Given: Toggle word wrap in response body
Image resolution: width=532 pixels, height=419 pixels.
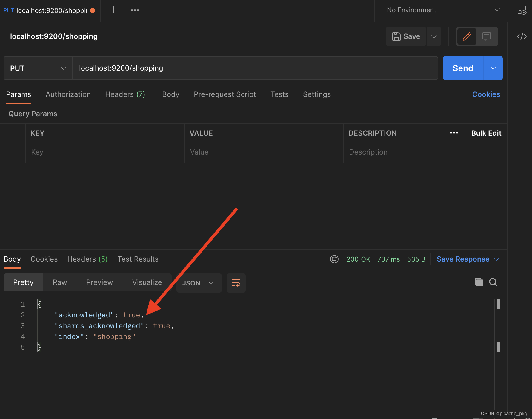Looking at the screenshot, I should pyautogui.click(x=236, y=283).
